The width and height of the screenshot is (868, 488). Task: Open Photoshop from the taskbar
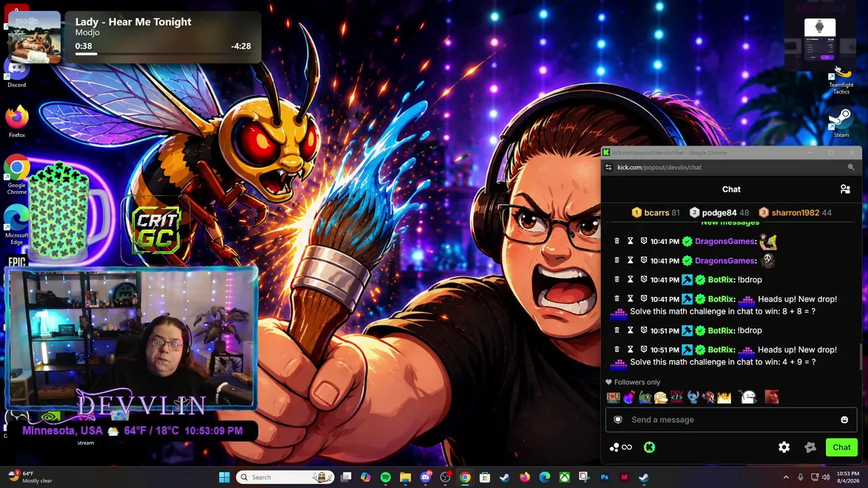[604, 477]
